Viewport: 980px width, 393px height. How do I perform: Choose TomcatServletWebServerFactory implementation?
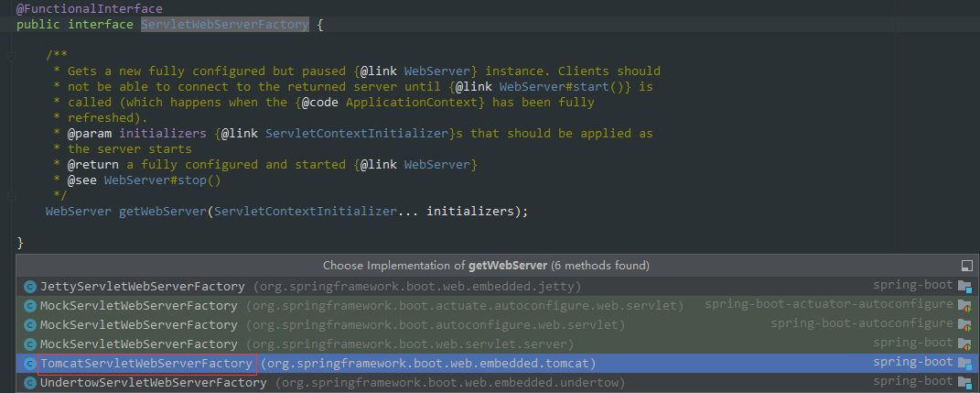click(498, 363)
